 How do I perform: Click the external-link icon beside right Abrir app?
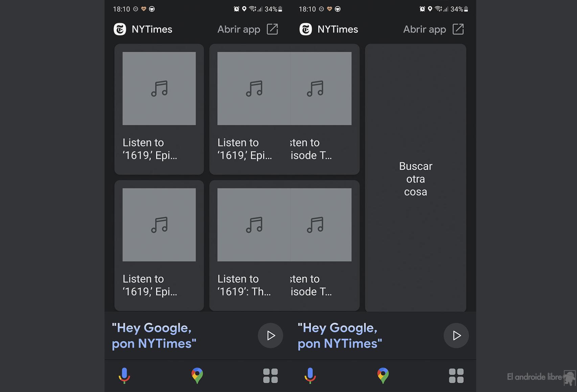(458, 29)
